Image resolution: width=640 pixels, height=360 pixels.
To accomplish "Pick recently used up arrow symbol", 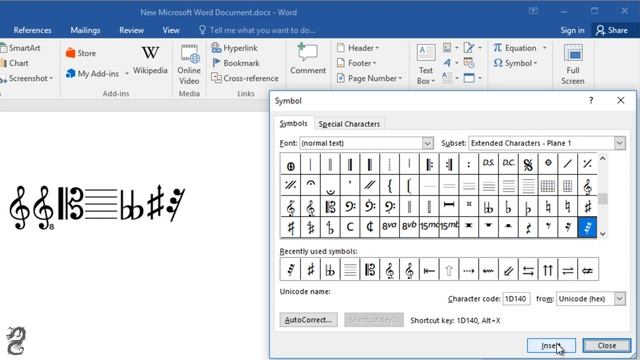I will pos(449,269).
